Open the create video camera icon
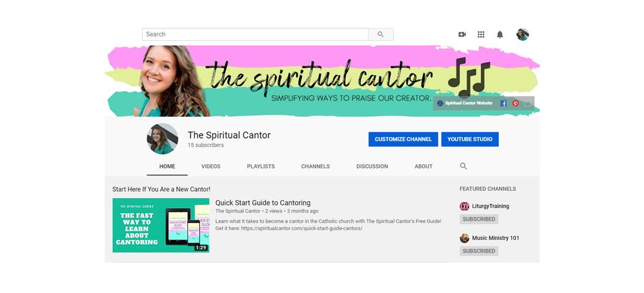This screenshot has height=293, width=644. (462, 35)
